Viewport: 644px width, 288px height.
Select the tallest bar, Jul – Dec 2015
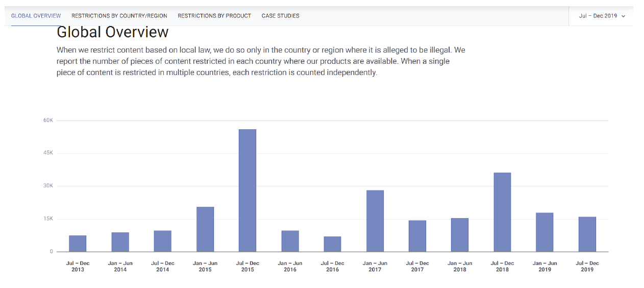(x=247, y=190)
